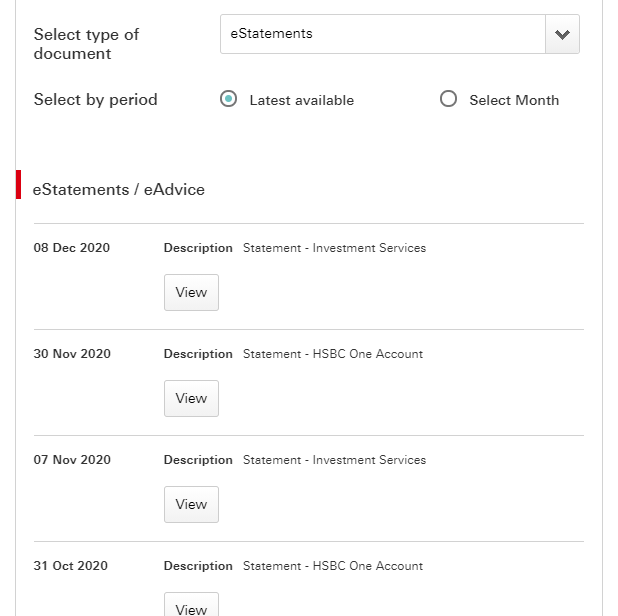Click the Select Month label text
The width and height of the screenshot is (618, 616).
(x=514, y=100)
